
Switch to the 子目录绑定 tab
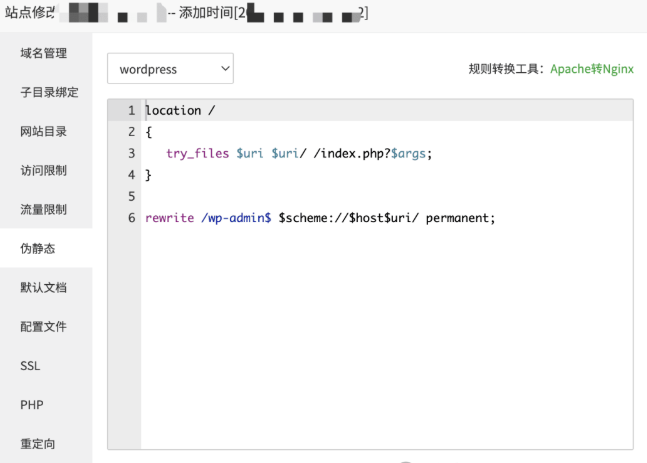pos(49,92)
